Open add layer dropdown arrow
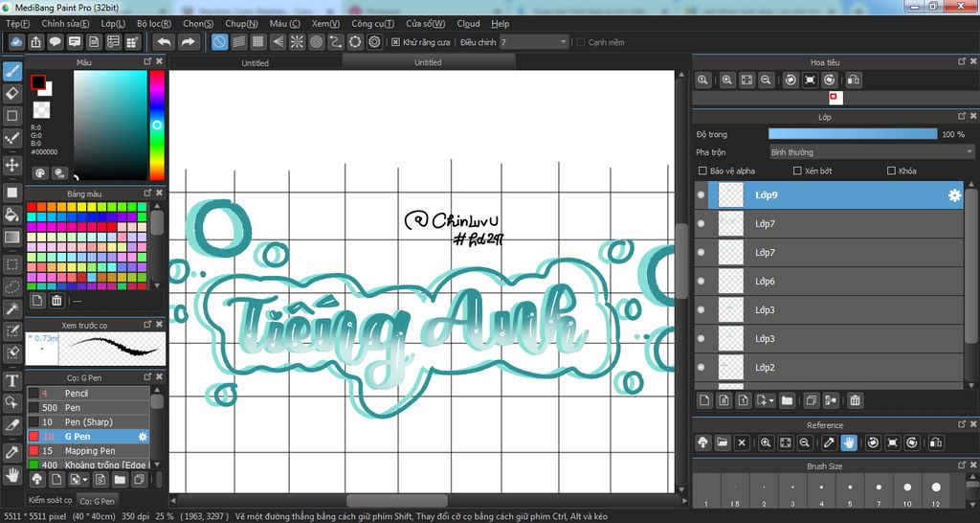 coord(772,401)
